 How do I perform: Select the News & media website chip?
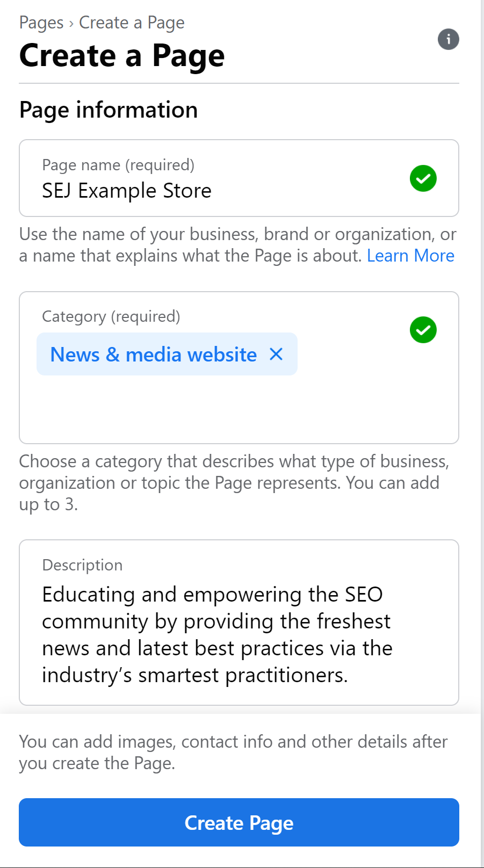pos(153,354)
